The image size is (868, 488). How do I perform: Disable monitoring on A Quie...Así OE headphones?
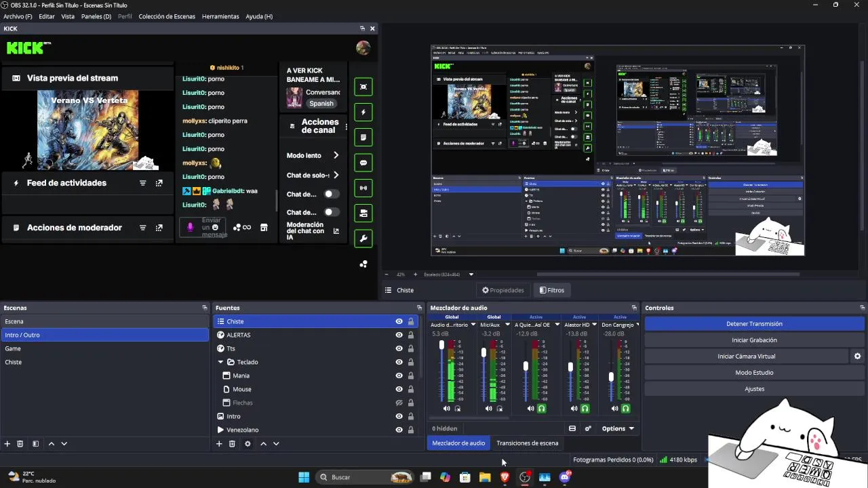click(542, 409)
